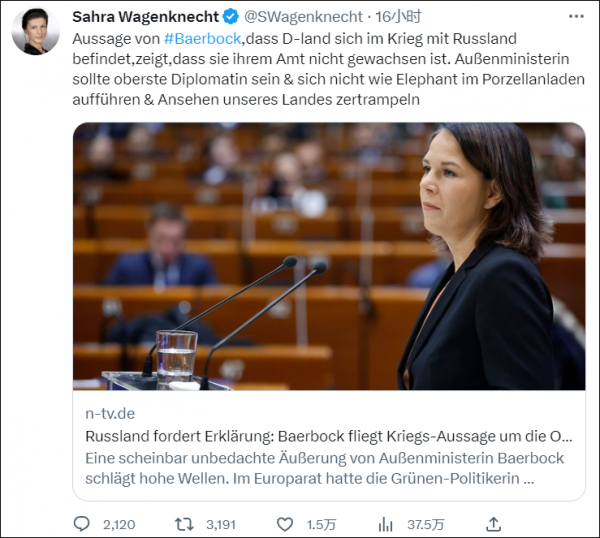Click the share upload arrow icon
This screenshot has height=538, width=600.
point(493,524)
